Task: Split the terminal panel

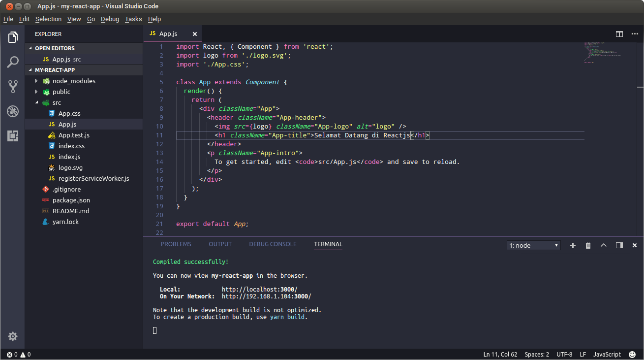Action: [619, 245]
